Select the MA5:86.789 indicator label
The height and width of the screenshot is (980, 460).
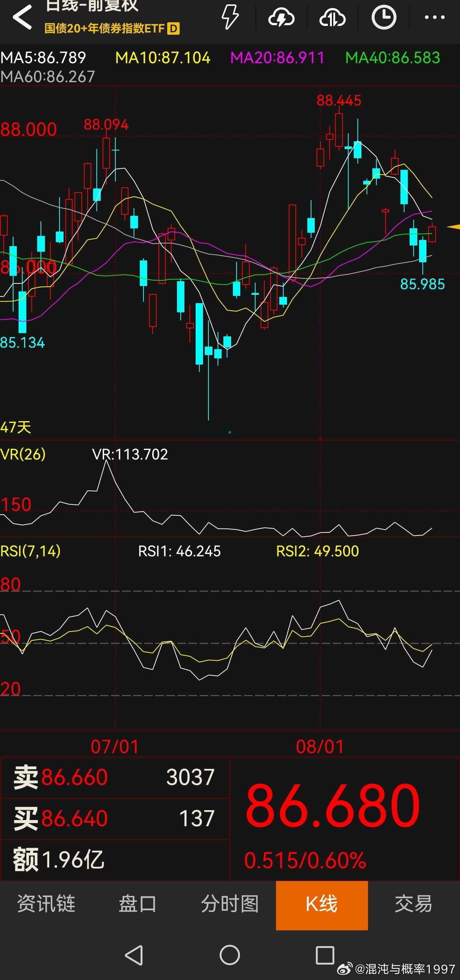click(x=43, y=58)
